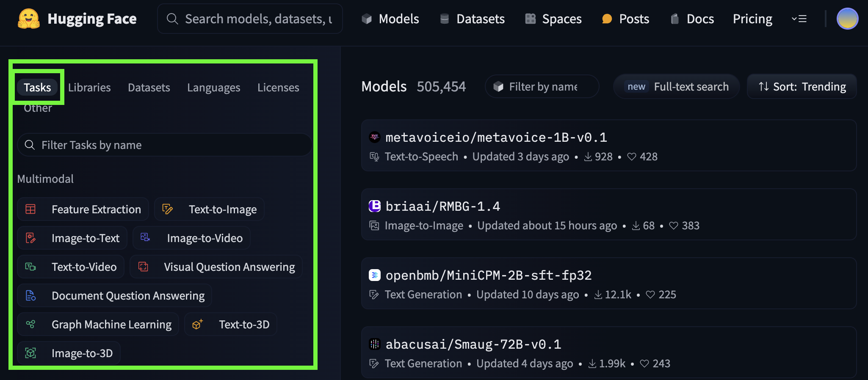
Task: Click the Multimodal section heading
Action: coord(45,179)
